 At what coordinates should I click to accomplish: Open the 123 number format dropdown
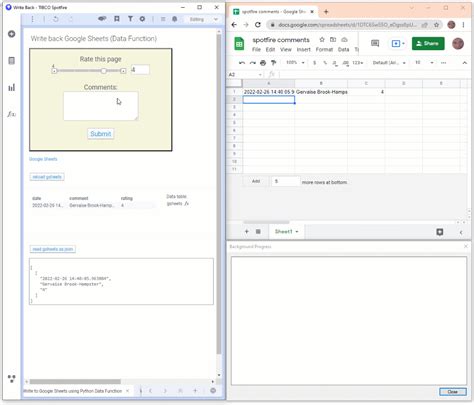[x=358, y=63]
